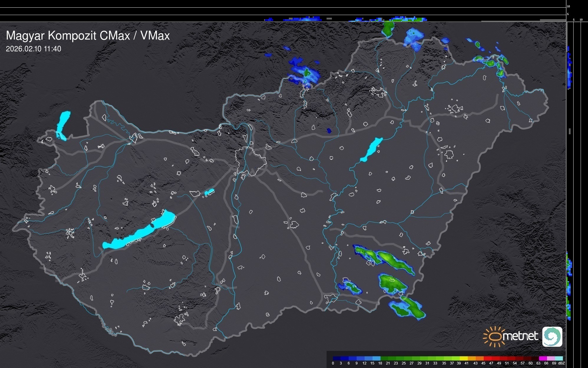Click the Magyar Kompozit CMax / VMax title
This screenshot has height=368, width=588.
88,36
